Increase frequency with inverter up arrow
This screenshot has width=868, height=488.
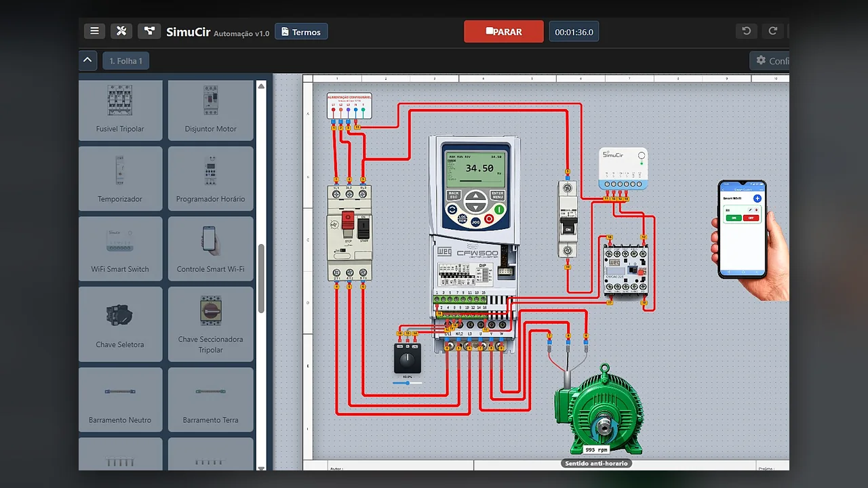476,197
